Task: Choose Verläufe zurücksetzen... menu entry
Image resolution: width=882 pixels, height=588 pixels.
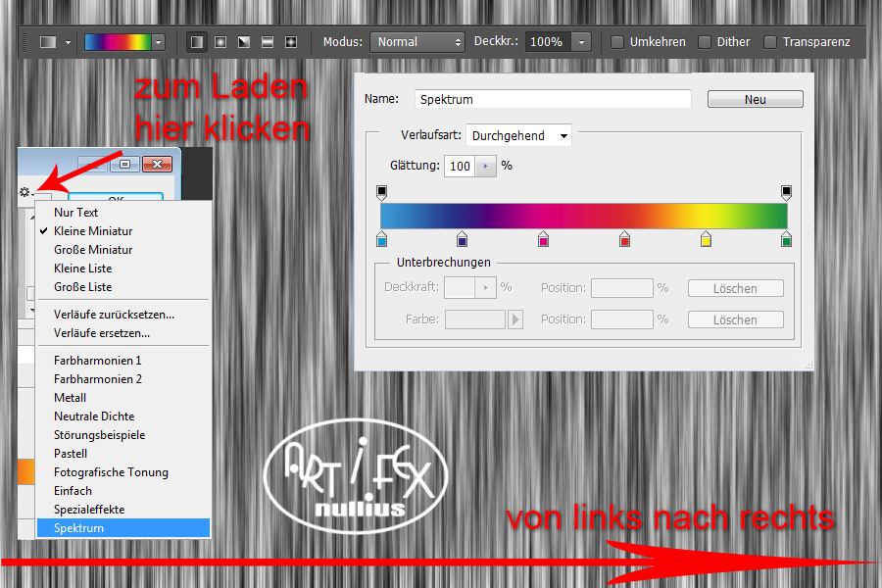Action: tap(123, 314)
